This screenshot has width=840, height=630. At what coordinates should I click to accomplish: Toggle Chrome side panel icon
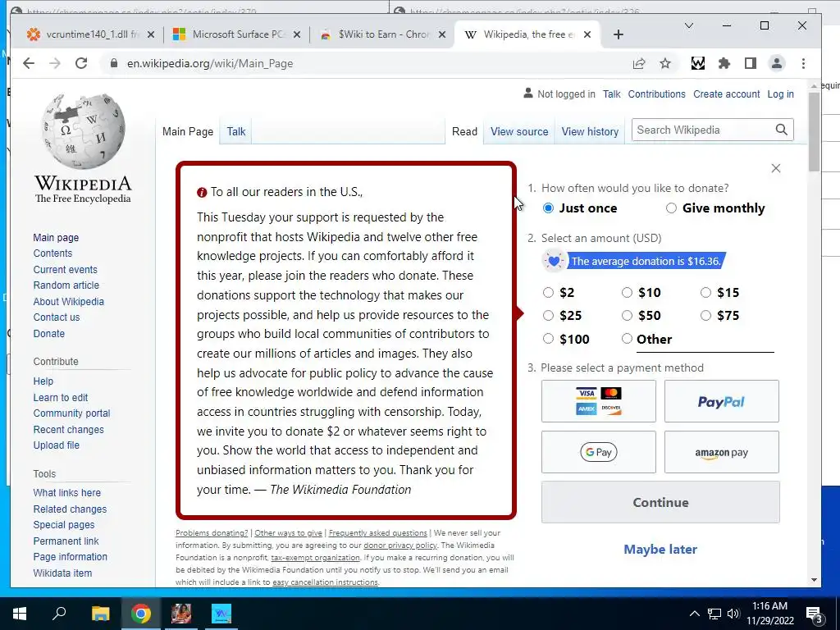coord(750,64)
